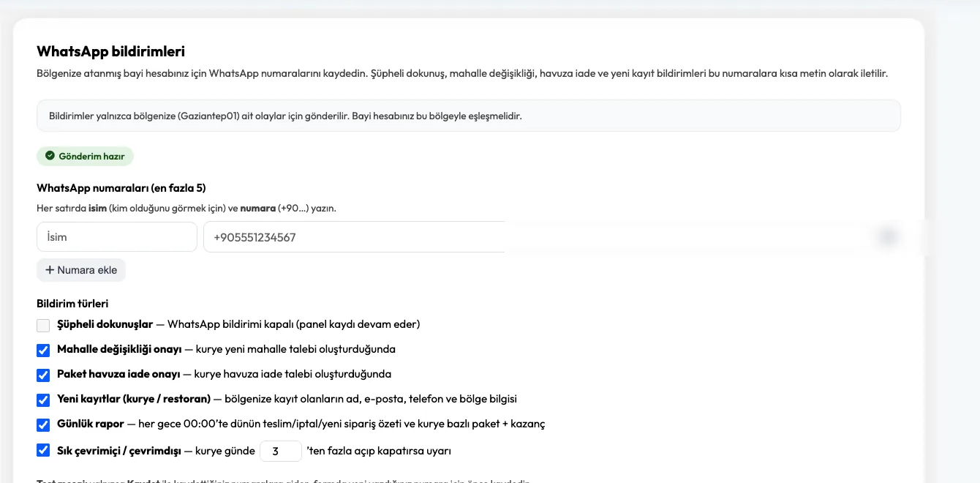Click the Gaziantep01 region info notice
The image size is (980, 483).
tap(469, 116)
